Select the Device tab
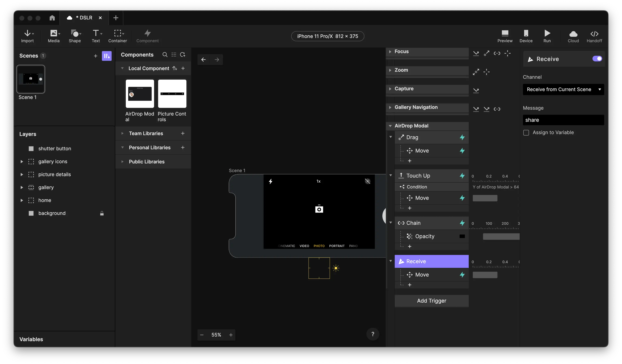Image resolution: width=622 pixels, height=364 pixels. click(x=526, y=36)
